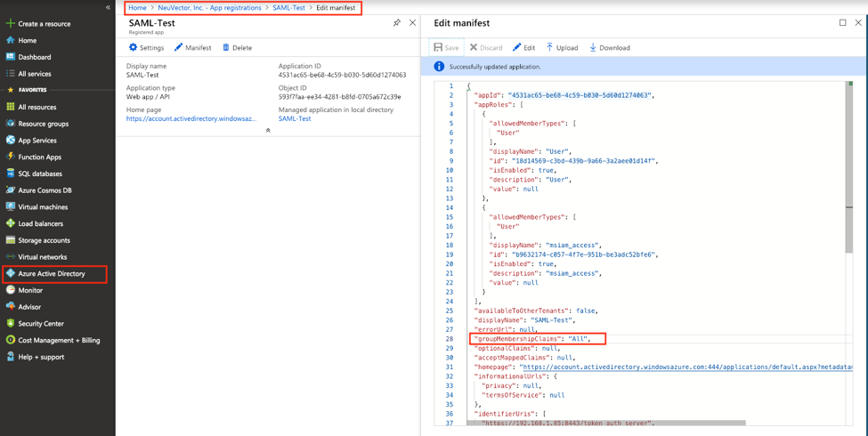The height and width of the screenshot is (436, 868).
Task: Close the SAML-Test blade
Action: click(x=412, y=22)
